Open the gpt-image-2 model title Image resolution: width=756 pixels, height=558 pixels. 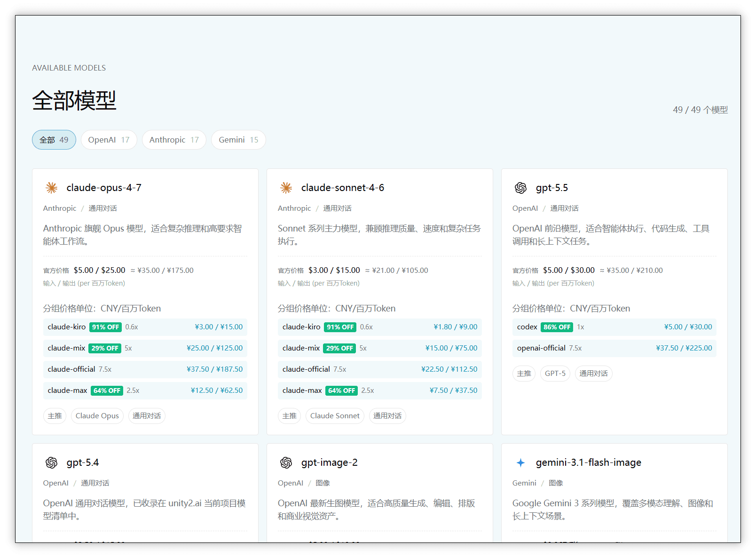coord(330,462)
